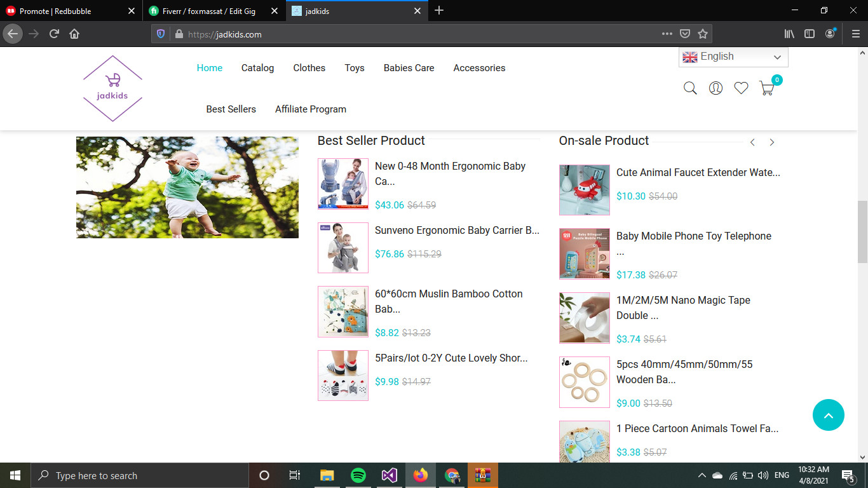Show previous on-sale products arrow

pos(752,142)
